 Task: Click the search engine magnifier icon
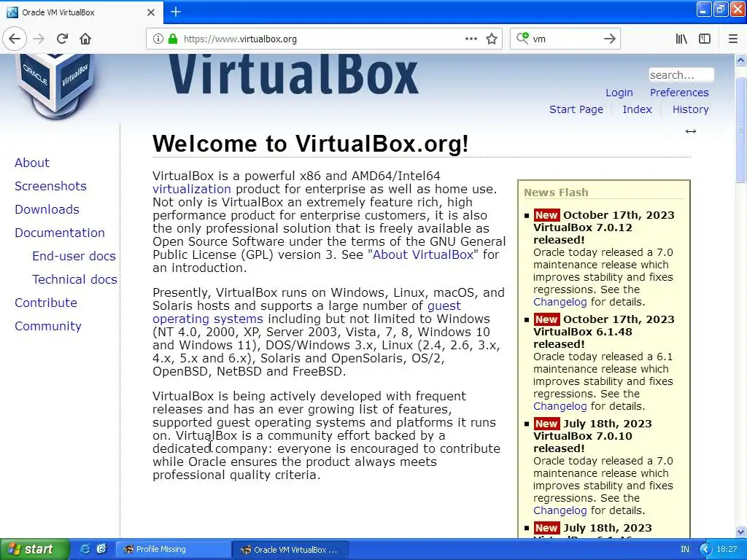[x=522, y=38]
